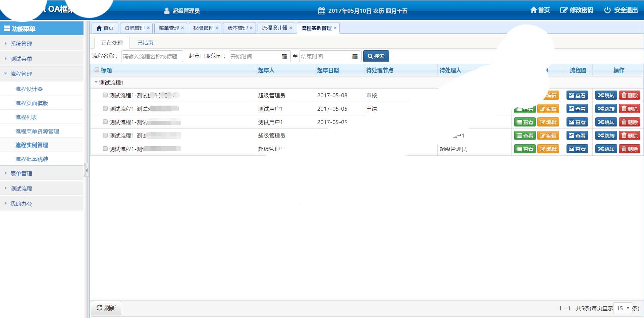The width and height of the screenshot is (644, 318).
Task: Check the last 测试流程1 row checkbox
Action: click(x=105, y=149)
